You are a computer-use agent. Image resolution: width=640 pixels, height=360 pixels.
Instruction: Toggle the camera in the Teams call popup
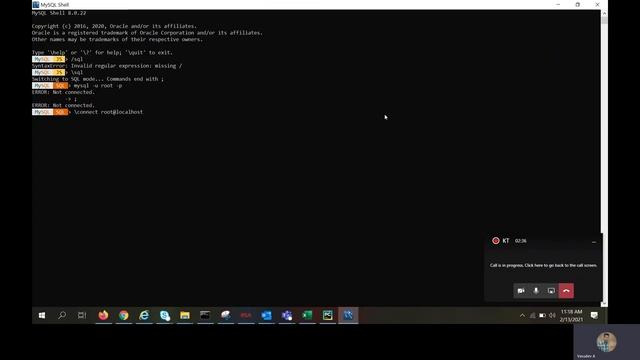click(x=521, y=291)
